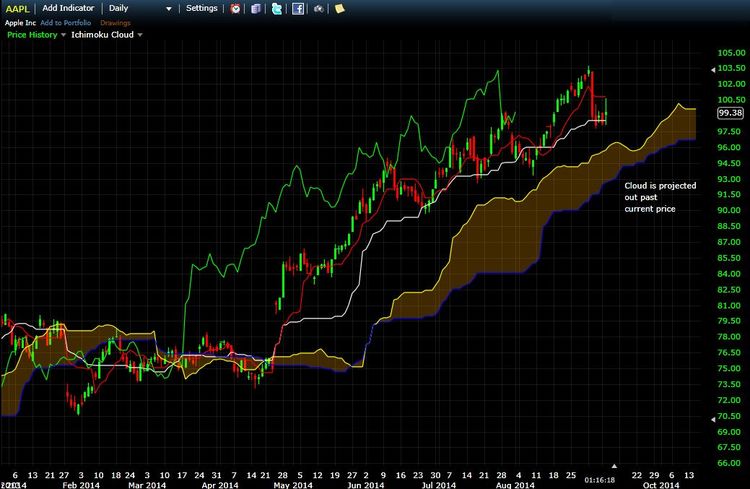Click the Add to Portfolio link
Image resolution: width=750 pixels, height=489 pixels.
pyautogui.click(x=66, y=22)
